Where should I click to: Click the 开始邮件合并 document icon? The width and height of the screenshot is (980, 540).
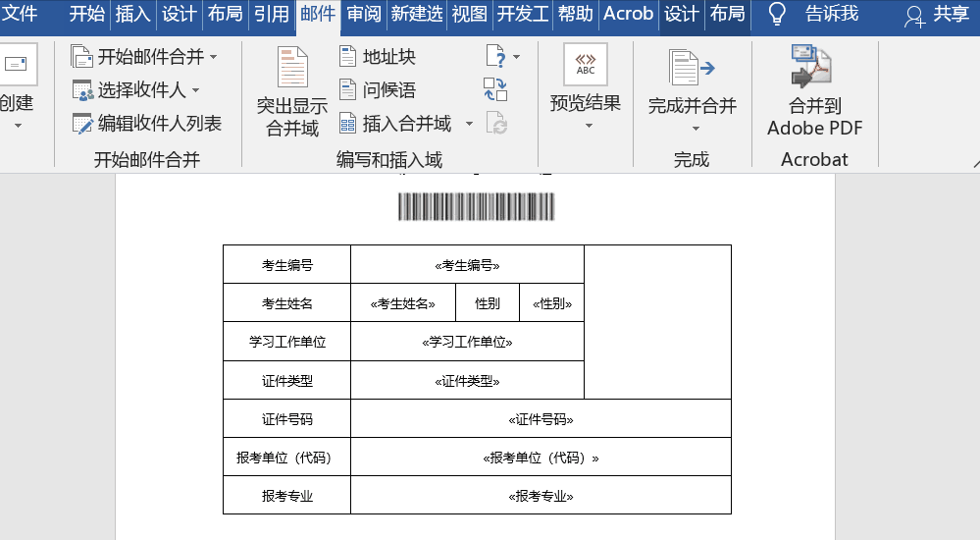click(x=81, y=57)
